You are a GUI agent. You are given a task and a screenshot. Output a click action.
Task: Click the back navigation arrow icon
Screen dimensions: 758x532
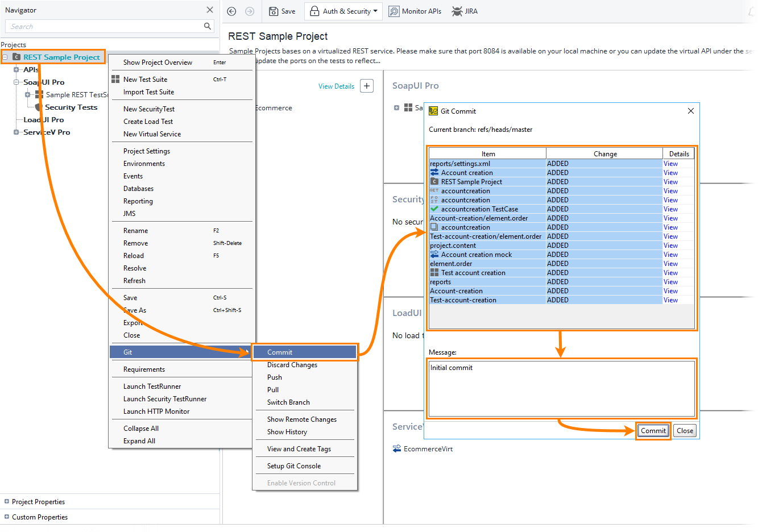pyautogui.click(x=231, y=11)
